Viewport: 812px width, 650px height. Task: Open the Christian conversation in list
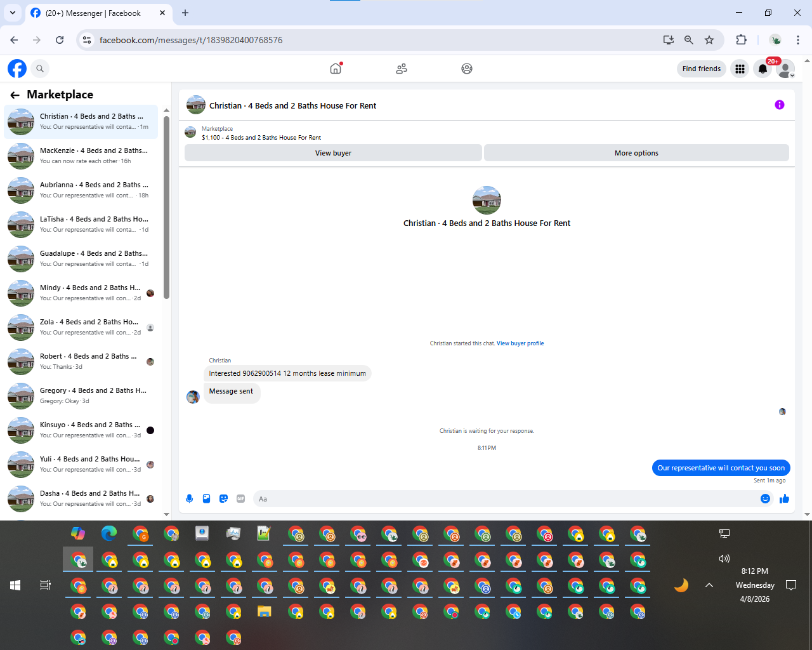point(81,121)
